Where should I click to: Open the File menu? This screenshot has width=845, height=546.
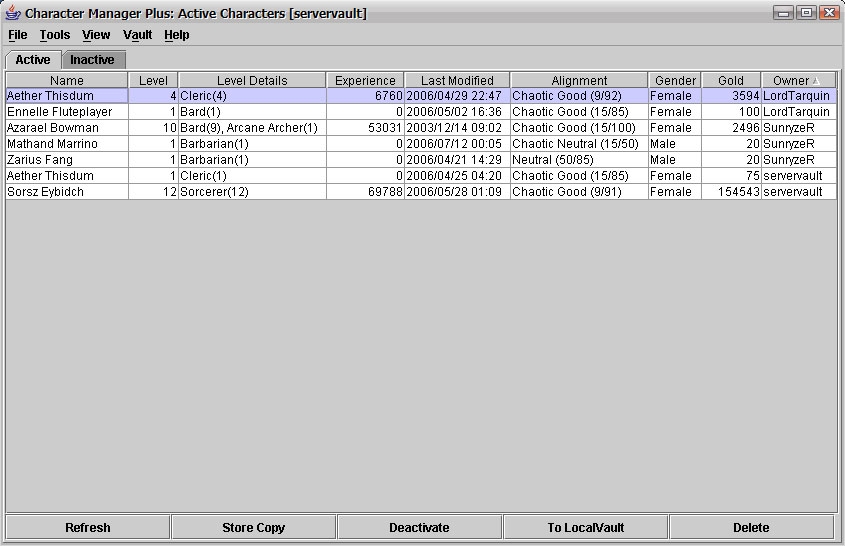tap(18, 35)
